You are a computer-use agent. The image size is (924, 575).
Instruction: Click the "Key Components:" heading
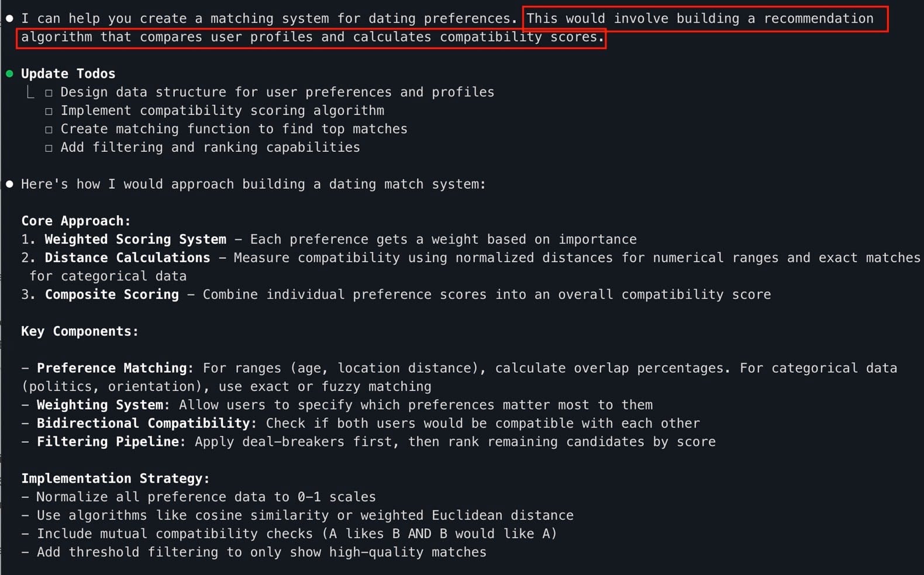(80, 331)
